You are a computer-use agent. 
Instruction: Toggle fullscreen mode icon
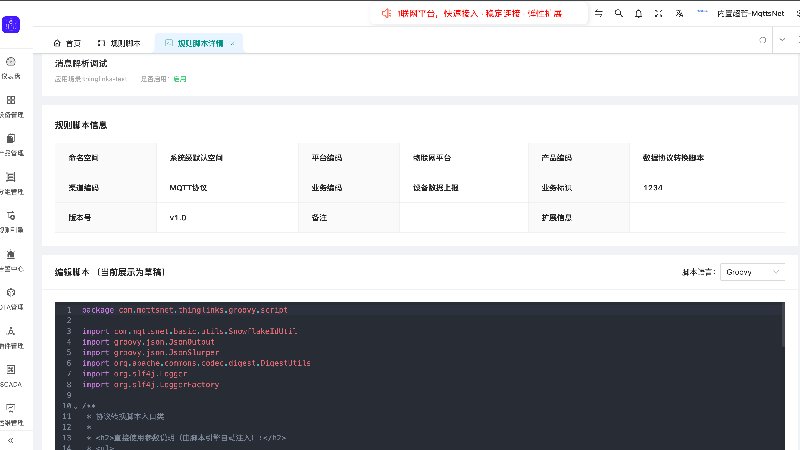[659, 13]
